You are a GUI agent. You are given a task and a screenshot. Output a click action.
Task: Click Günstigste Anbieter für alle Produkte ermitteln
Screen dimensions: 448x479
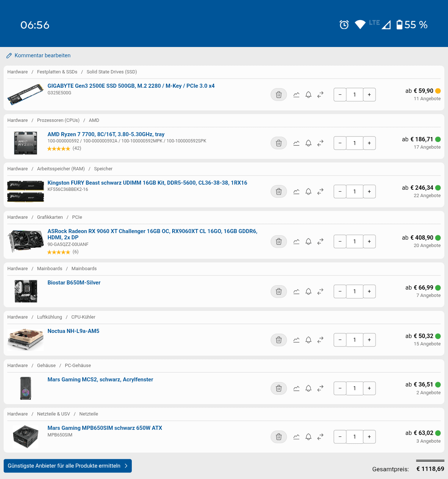[x=68, y=466]
